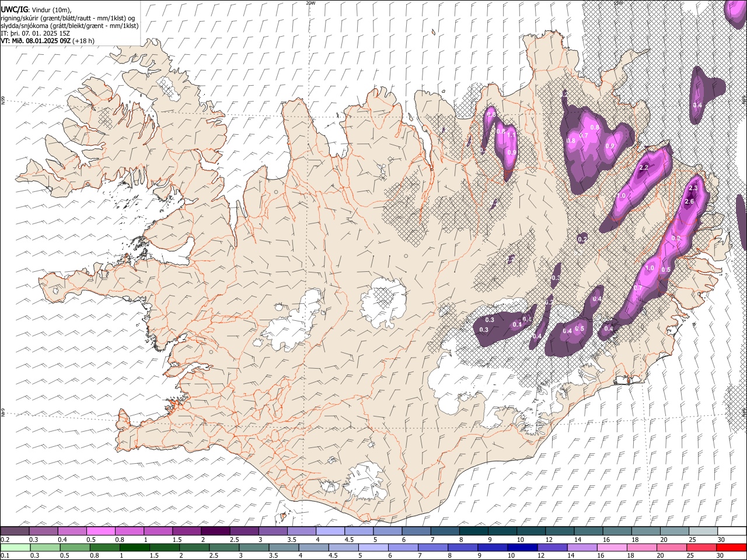
Task: Click the 'Vindur (10m)' label
Action: pos(51,10)
